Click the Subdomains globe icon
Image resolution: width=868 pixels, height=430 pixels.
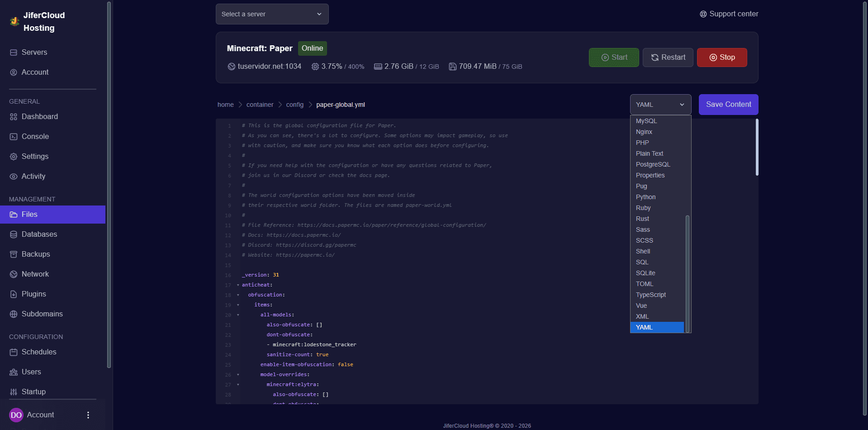(x=14, y=314)
